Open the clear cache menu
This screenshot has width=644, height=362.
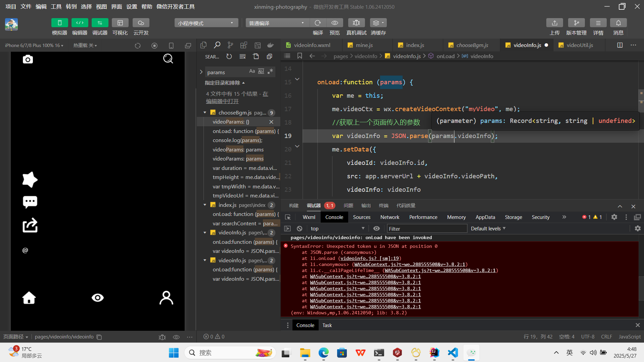pos(378,23)
